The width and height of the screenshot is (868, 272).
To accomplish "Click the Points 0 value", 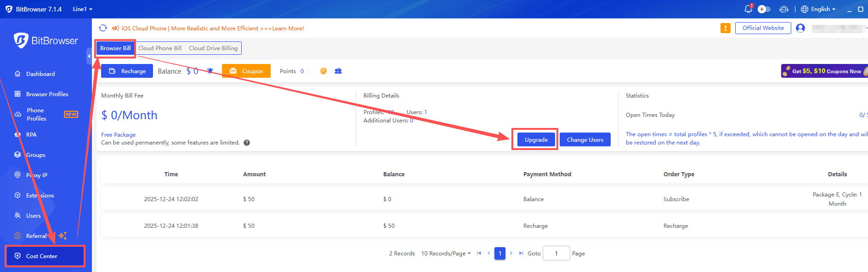I will coord(302,71).
